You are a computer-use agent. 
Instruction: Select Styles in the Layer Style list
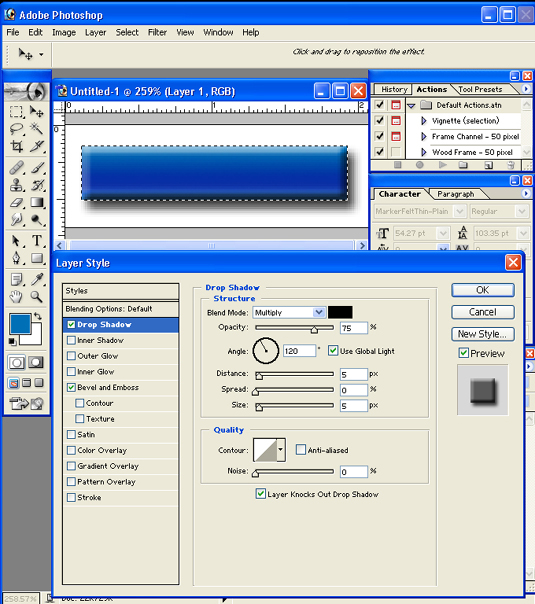click(x=121, y=291)
